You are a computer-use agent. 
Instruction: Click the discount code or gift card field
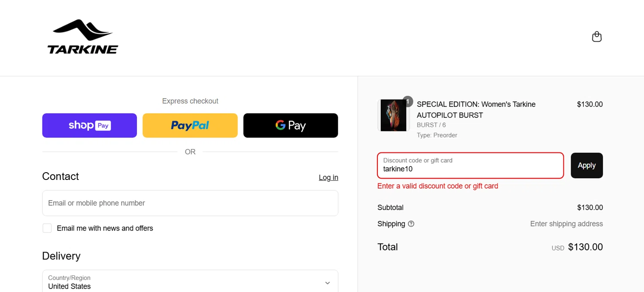pyautogui.click(x=471, y=165)
